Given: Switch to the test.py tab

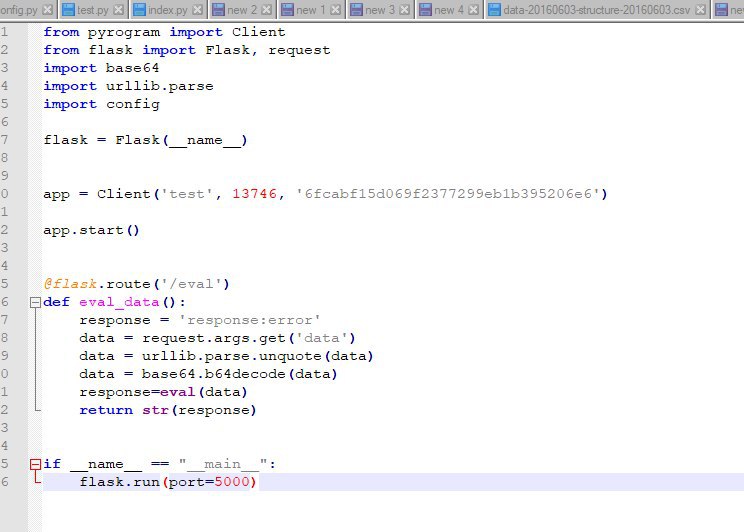Looking at the screenshot, I should pyautogui.click(x=93, y=9).
